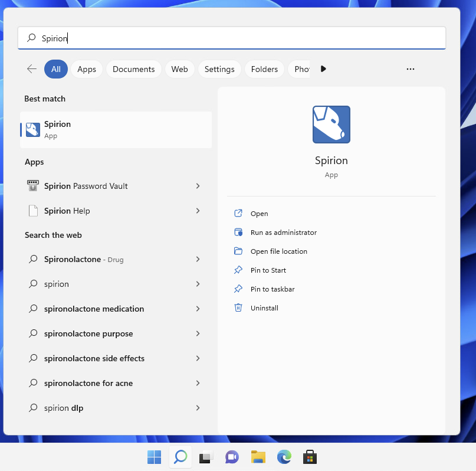The image size is (476, 471).
Task: Click the search icon beside spironolactone purpose
Action: pos(33,333)
